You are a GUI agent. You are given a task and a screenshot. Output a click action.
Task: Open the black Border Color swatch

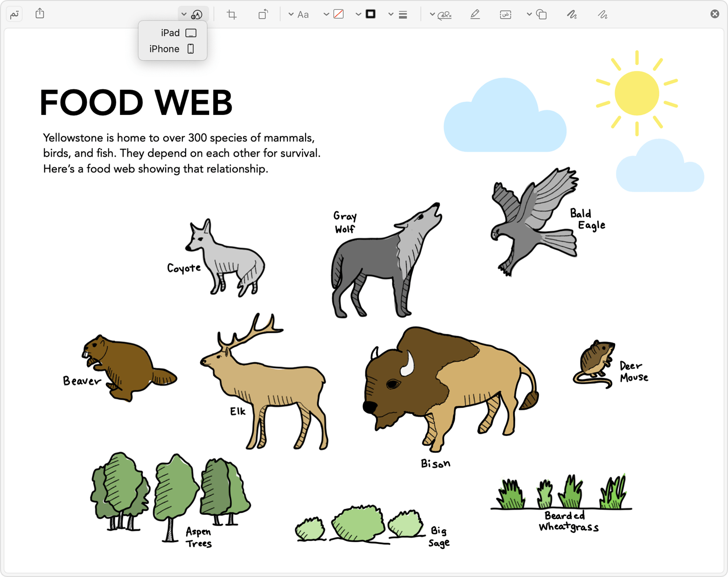[365, 14]
